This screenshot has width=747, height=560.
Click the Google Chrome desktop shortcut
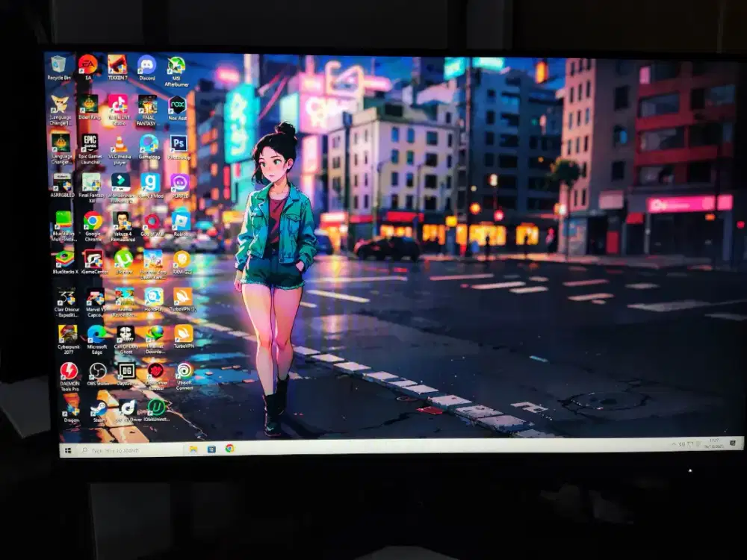click(x=93, y=220)
